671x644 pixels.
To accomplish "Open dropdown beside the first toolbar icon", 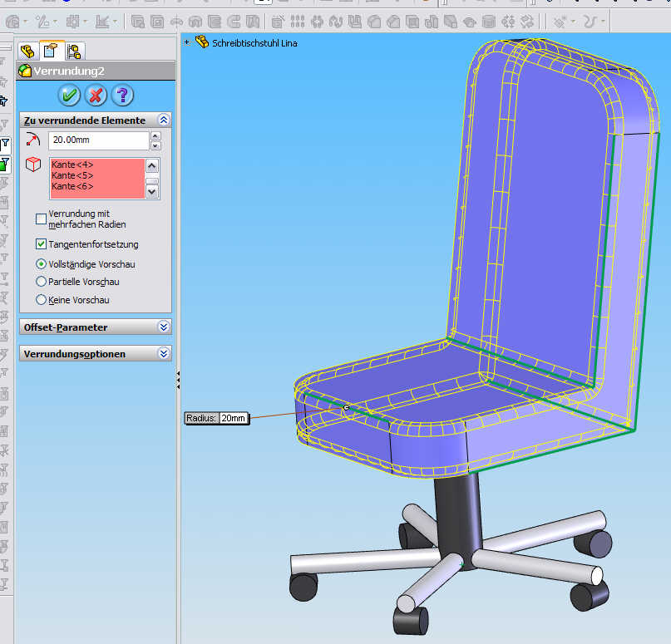I will coord(26,21).
